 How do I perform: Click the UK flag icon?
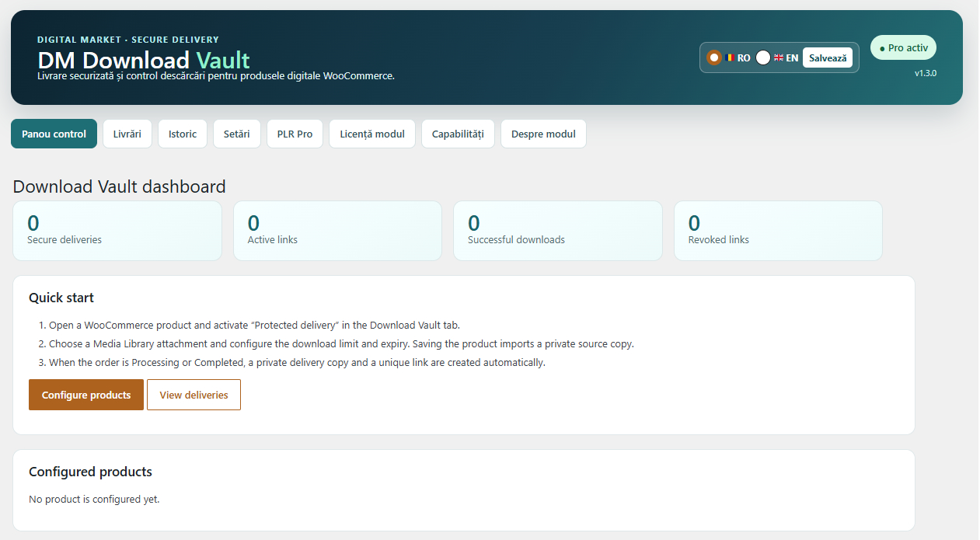(x=779, y=57)
